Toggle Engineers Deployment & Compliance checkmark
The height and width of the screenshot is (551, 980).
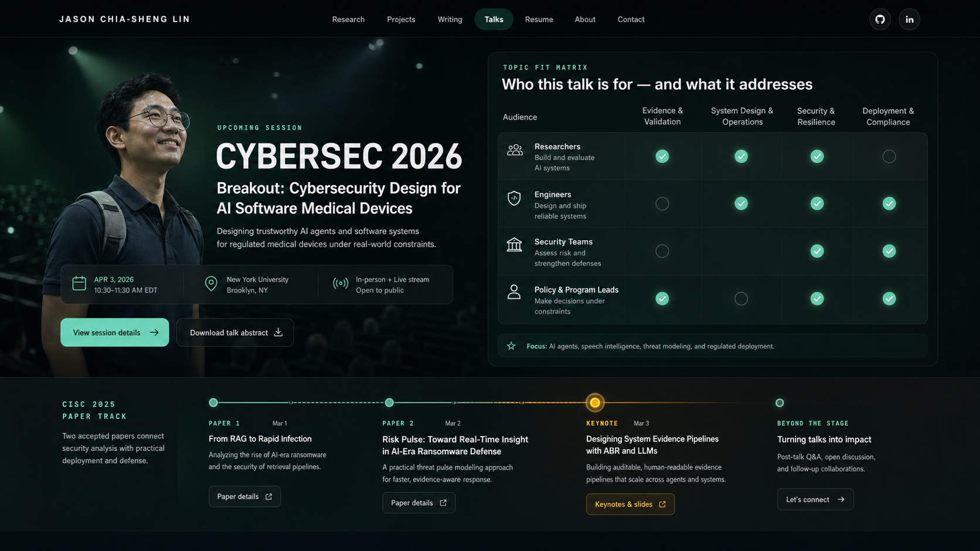tap(889, 203)
